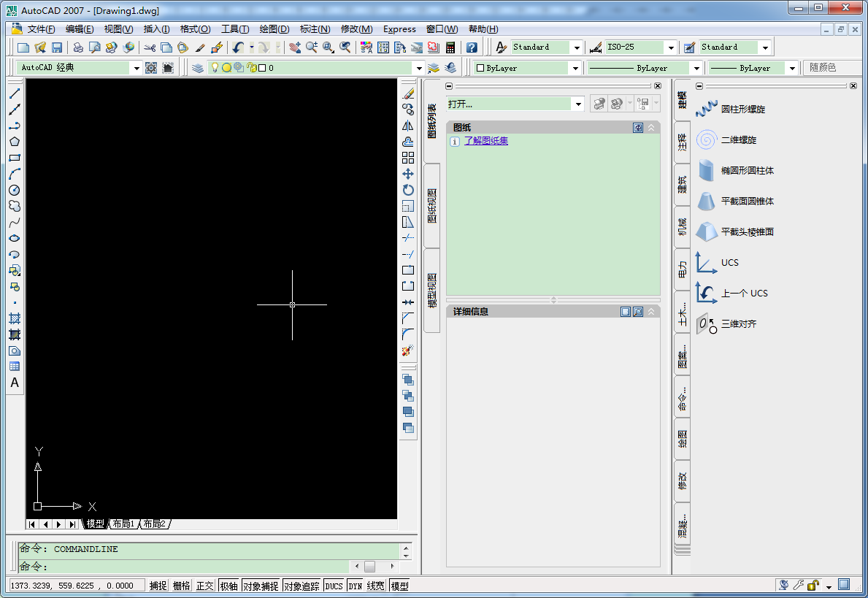Open the Help question mark icon
The width and height of the screenshot is (868, 598).
[x=472, y=47]
